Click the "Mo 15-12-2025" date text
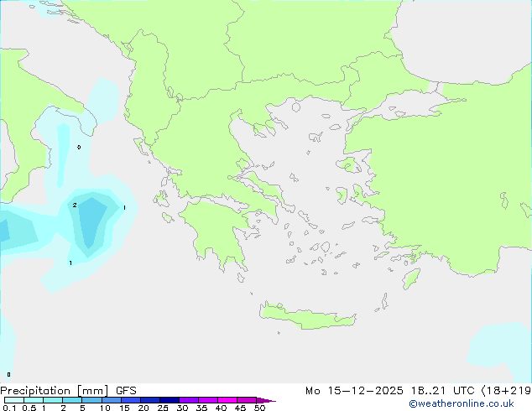Image resolution: width=532 pixels, height=411 pixels. (x=354, y=391)
